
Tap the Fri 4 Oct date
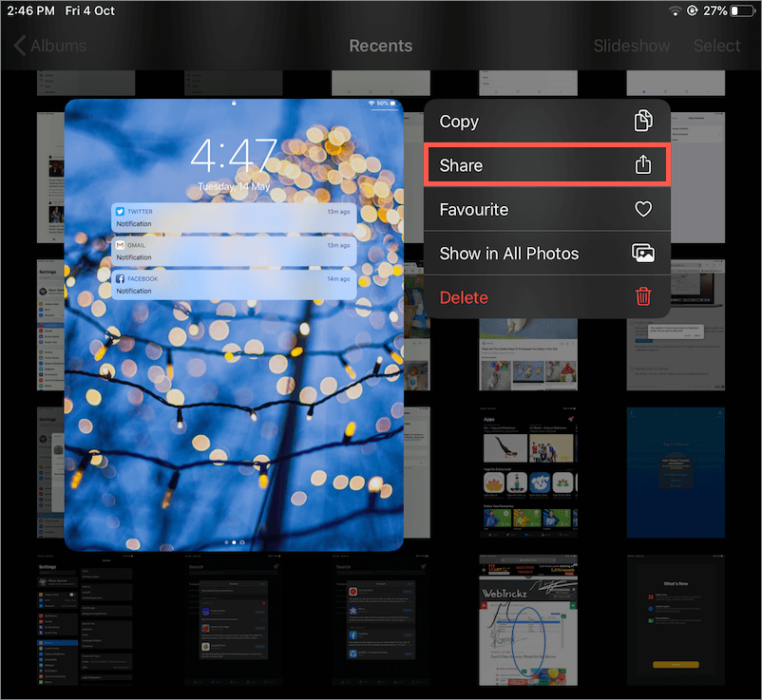pos(90,10)
